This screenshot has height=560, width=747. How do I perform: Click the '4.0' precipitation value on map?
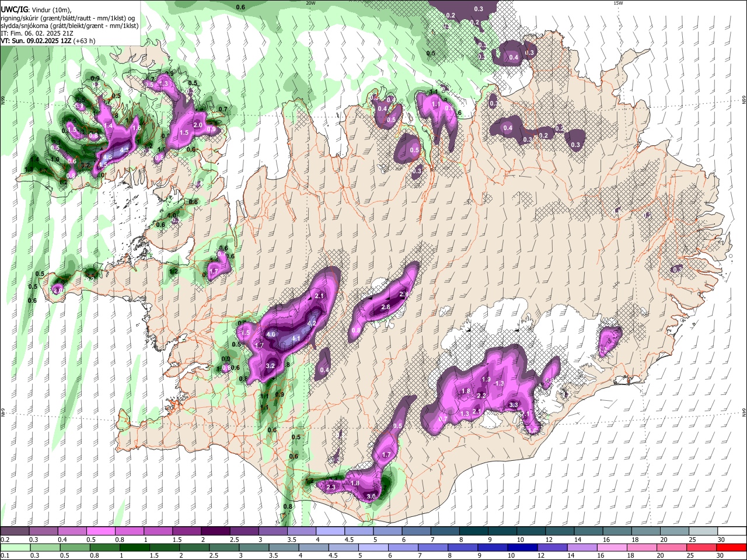pos(271,335)
